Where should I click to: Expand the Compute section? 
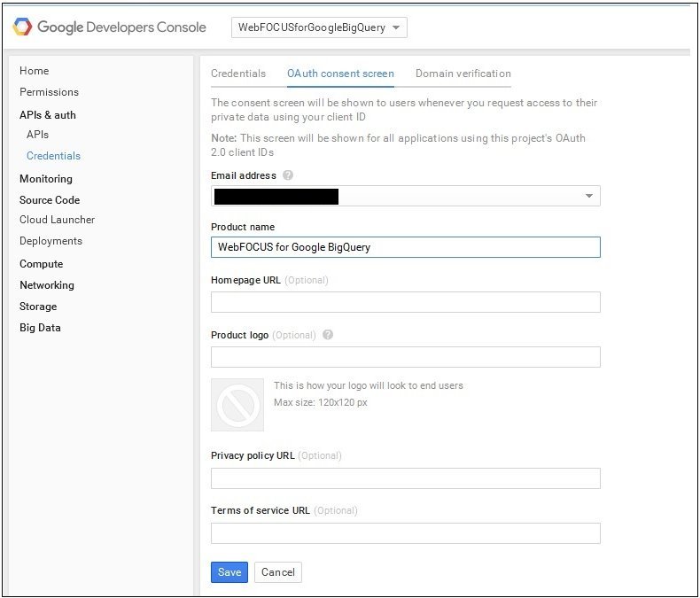41,264
